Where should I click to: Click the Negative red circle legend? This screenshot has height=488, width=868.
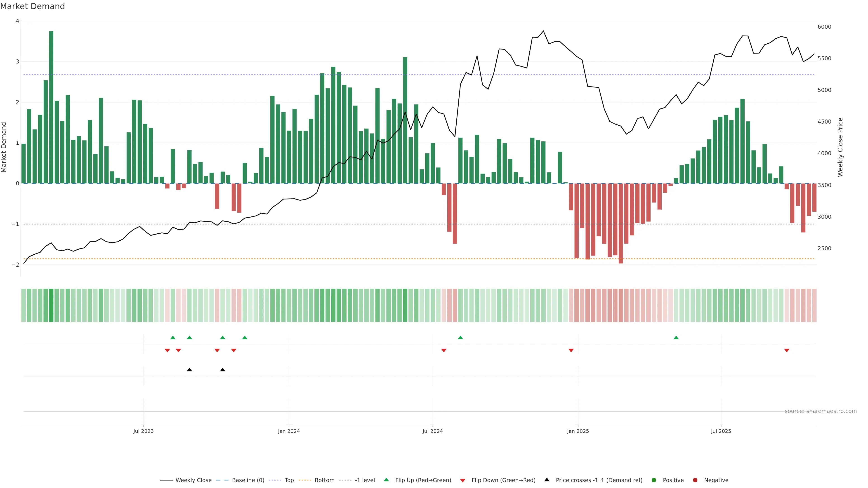coord(695,480)
